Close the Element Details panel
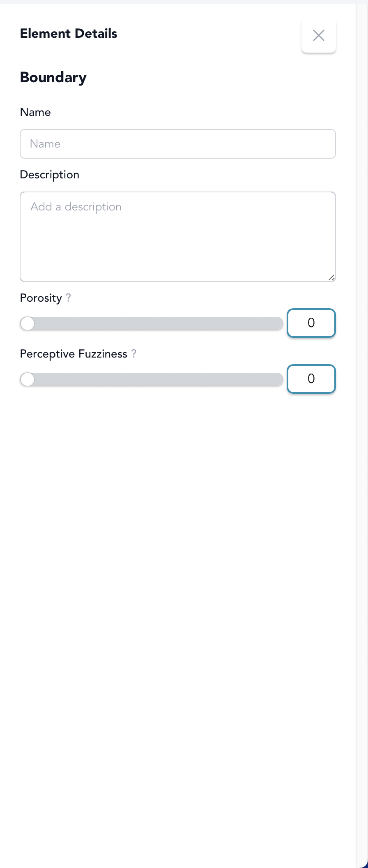The image size is (368, 868). (319, 35)
